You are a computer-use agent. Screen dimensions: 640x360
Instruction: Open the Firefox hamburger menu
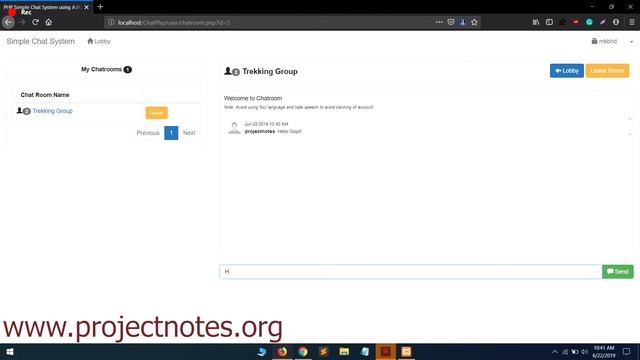[631, 22]
